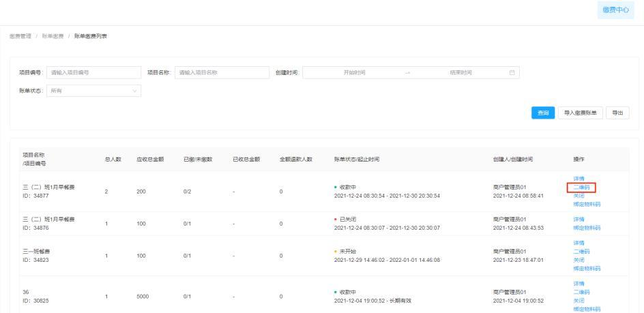Click the 已缴/未缴数 column header
The image size is (644, 313).
[x=198, y=160]
